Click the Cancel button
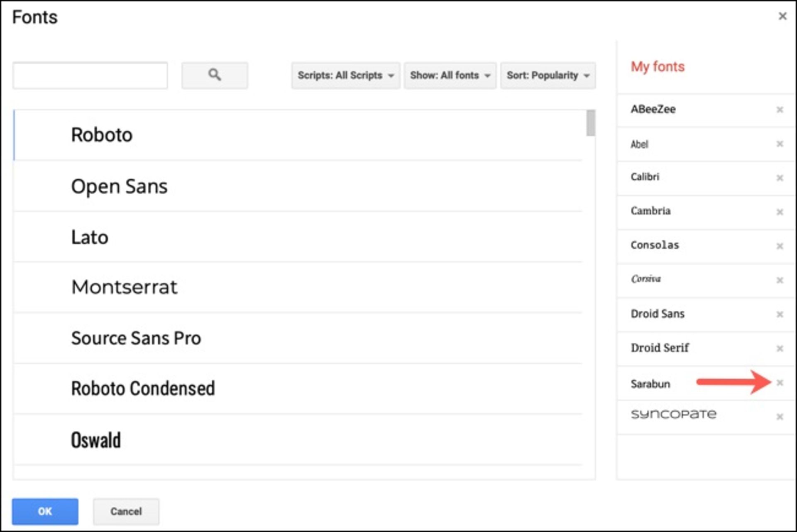797x532 pixels. [126, 511]
